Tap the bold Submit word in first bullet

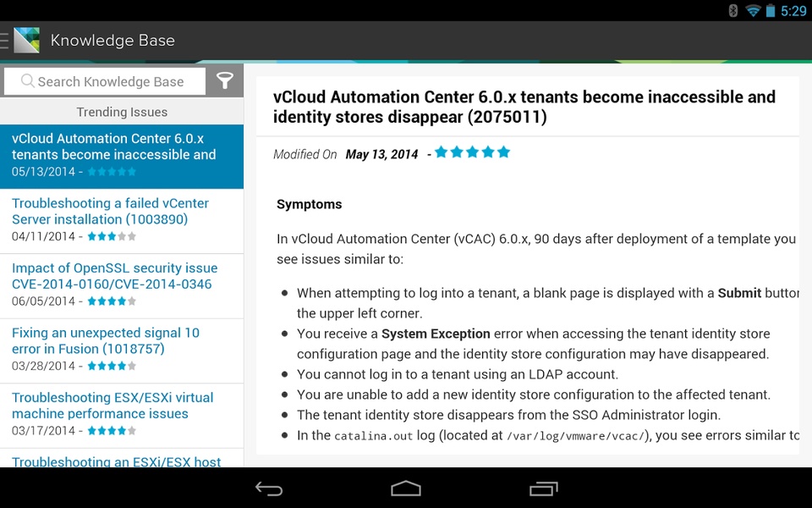coord(739,293)
